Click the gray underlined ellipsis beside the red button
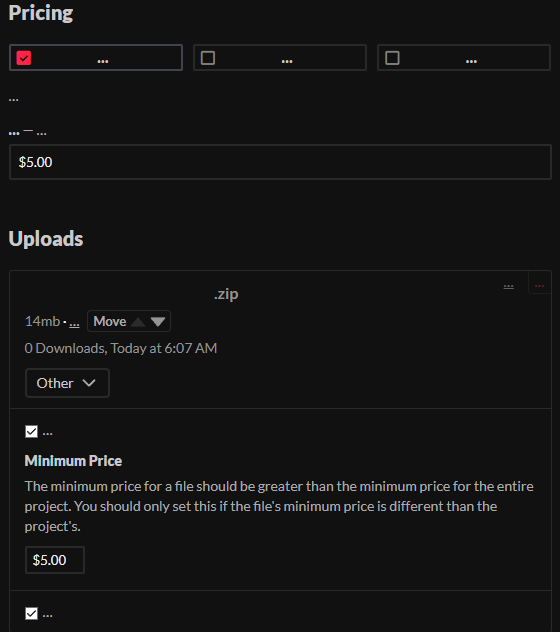560x632 pixels. [x=508, y=286]
